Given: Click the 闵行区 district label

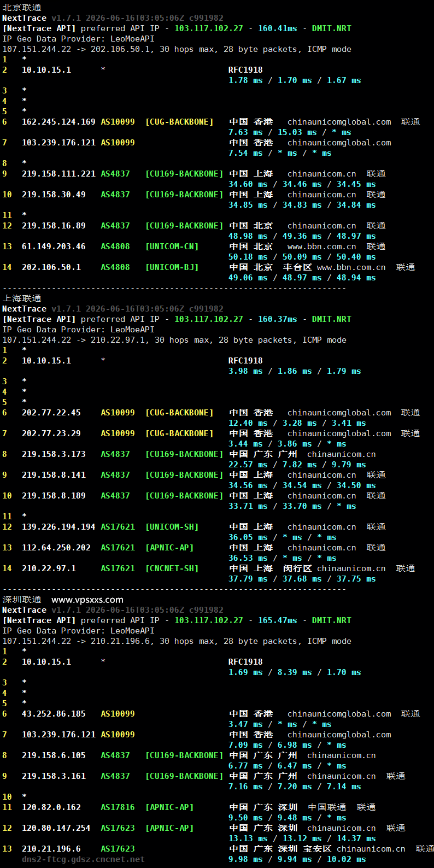Looking at the screenshot, I should tap(297, 568).
